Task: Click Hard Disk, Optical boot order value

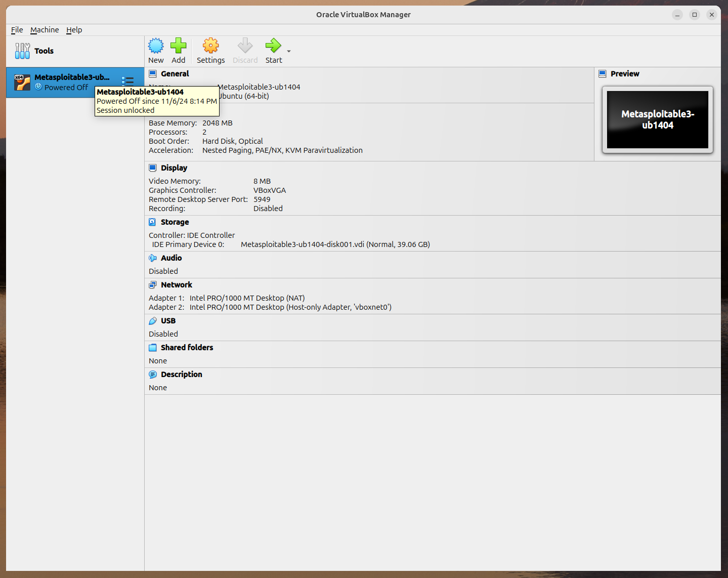Action: tap(233, 141)
